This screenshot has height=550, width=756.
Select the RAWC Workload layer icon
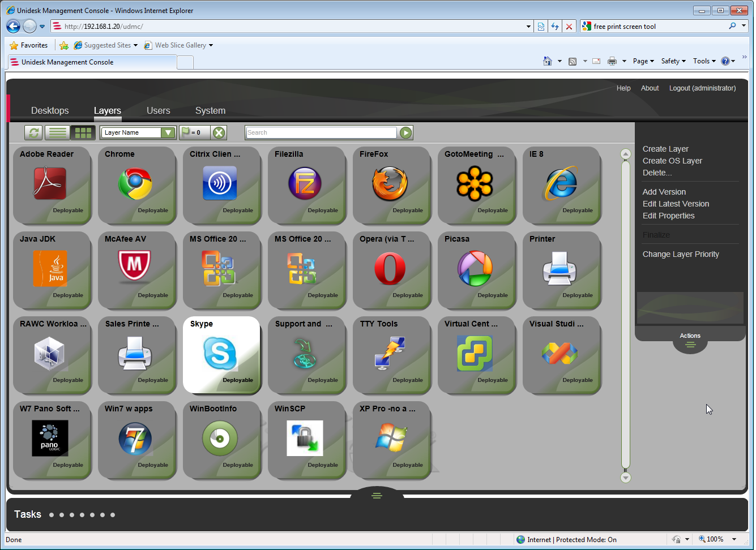[x=50, y=353]
